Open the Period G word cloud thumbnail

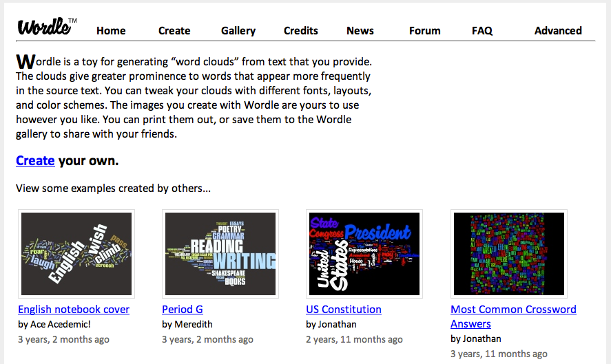point(220,254)
